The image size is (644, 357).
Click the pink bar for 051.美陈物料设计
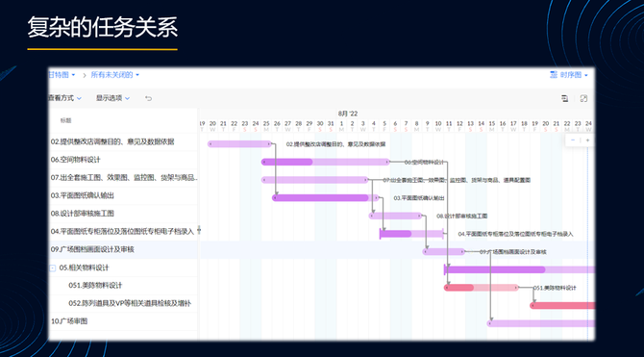482,288
